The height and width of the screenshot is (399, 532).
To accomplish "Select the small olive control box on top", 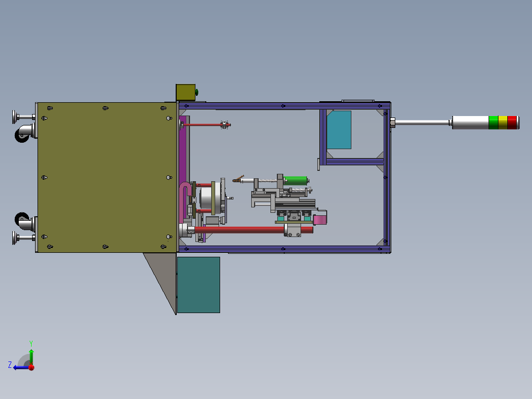I will click(186, 92).
